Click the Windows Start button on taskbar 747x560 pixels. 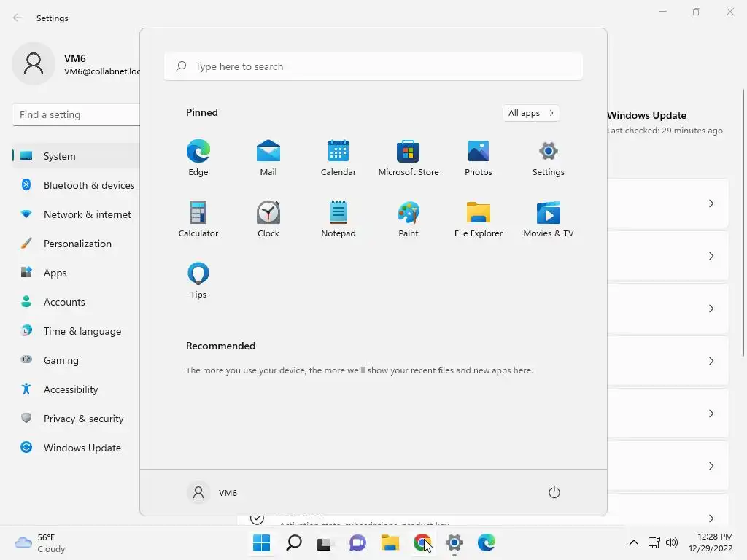(262, 542)
